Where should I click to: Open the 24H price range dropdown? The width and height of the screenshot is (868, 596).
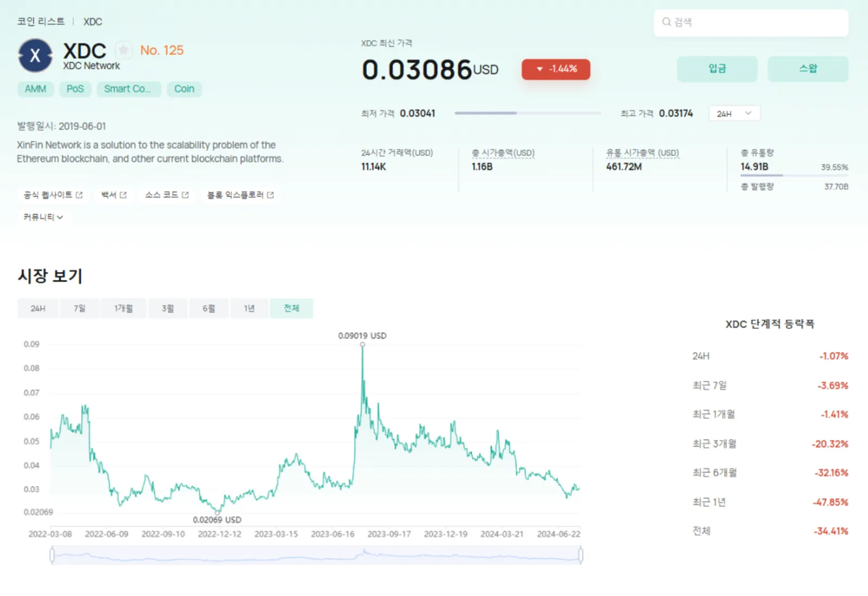point(734,113)
